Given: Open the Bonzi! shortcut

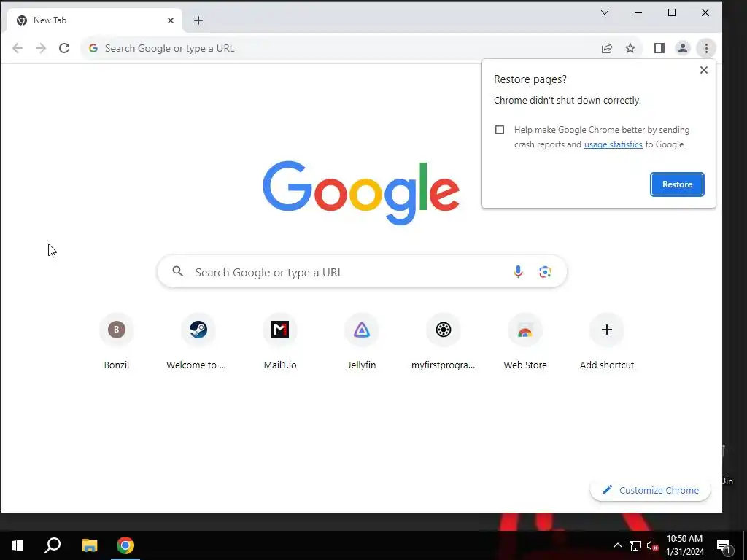Looking at the screenshot, I should pos(117,341).
